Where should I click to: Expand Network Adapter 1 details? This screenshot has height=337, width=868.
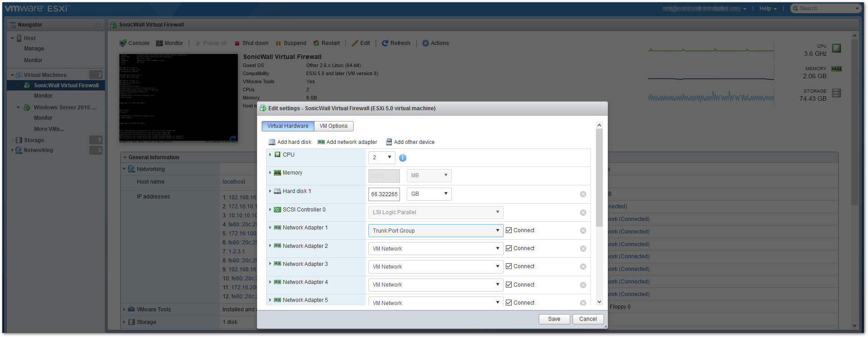[x=270, y=228]
